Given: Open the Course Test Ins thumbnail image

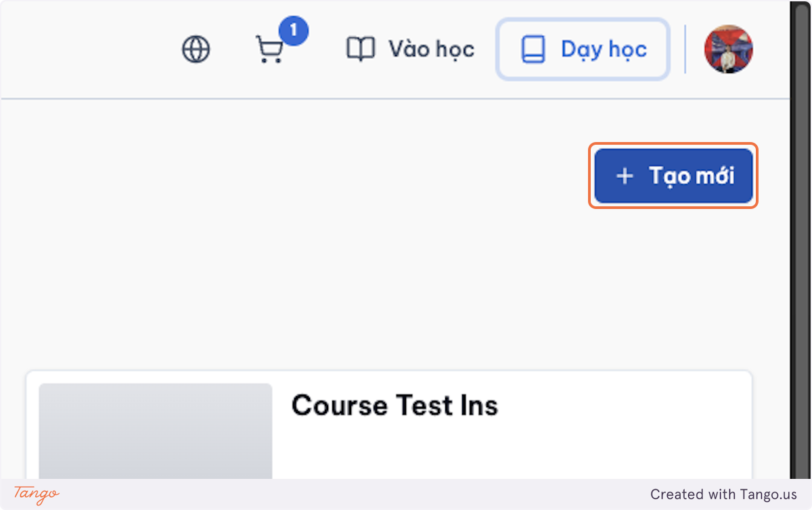Looking at the screenshot, I should click(156, 431).
